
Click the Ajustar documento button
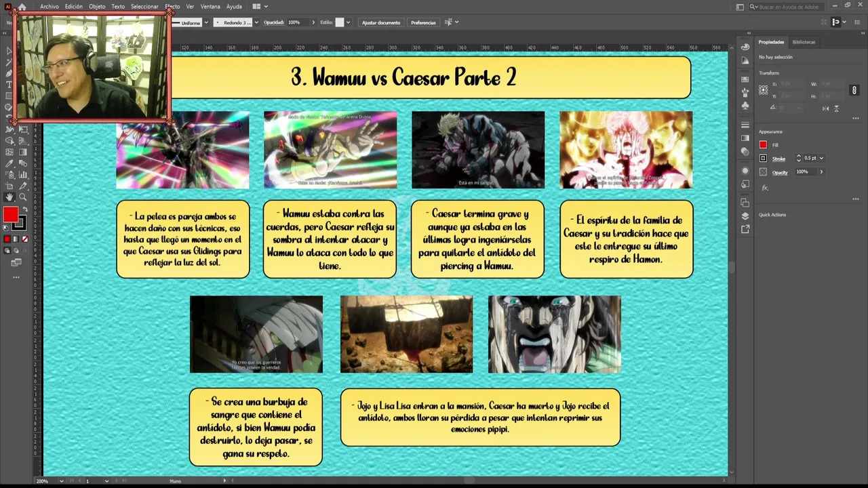click(381, 22)
